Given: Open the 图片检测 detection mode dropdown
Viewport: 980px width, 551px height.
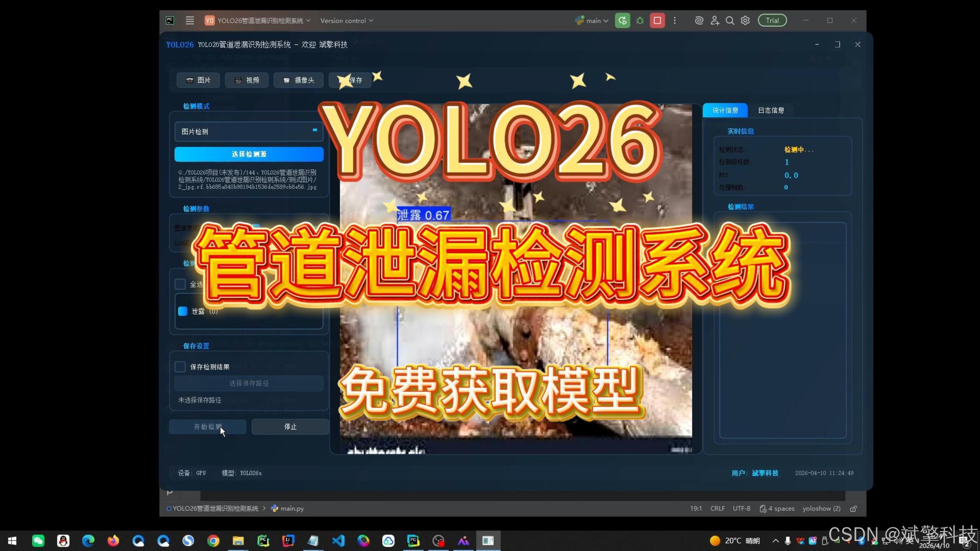Looking at the screenshot, I should tap(249, 132).
